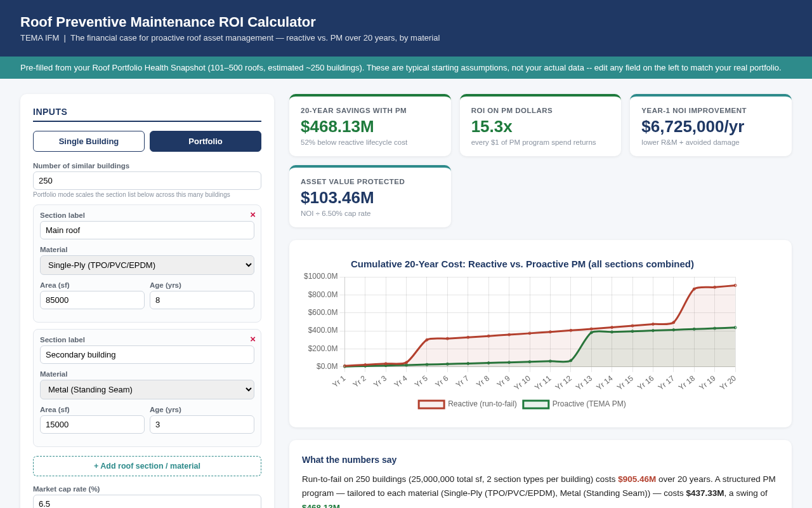The image size is (812, 508).
Task: Switch to Single Building mode
Action: [89, 141]
